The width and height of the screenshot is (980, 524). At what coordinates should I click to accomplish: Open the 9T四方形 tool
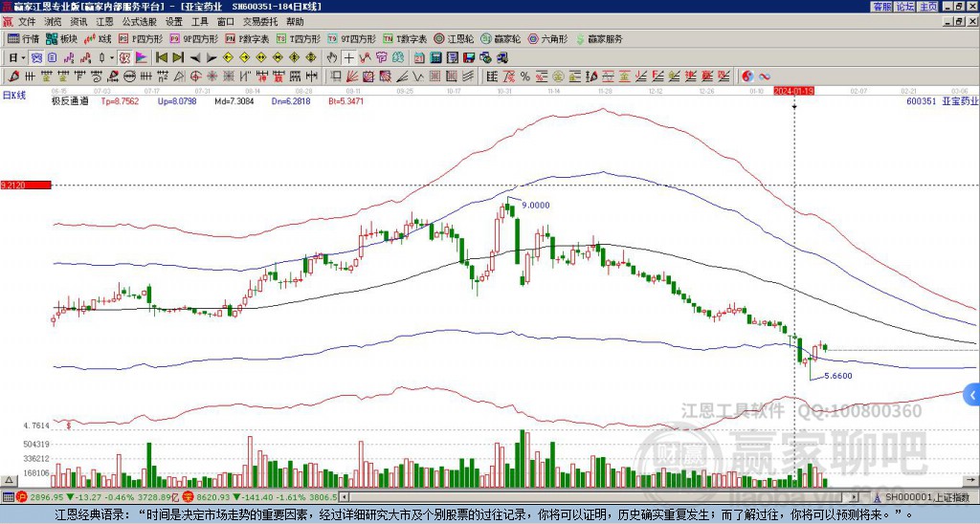[x=351, y=38]
